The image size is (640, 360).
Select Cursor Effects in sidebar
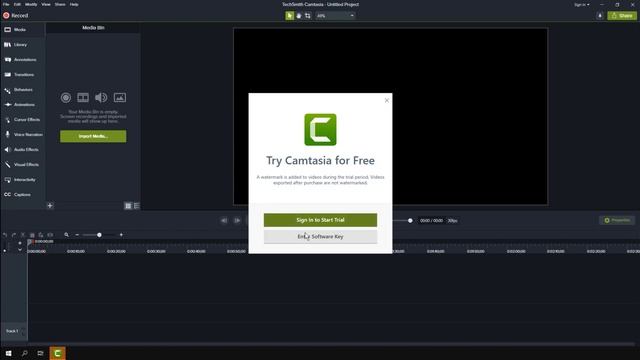click(x=22, y=120)
